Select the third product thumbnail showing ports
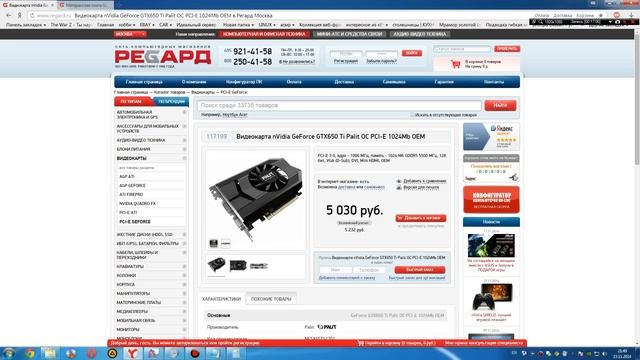This screenshot has height=360, width=640. pyautogui.click(x=259, y=266)
